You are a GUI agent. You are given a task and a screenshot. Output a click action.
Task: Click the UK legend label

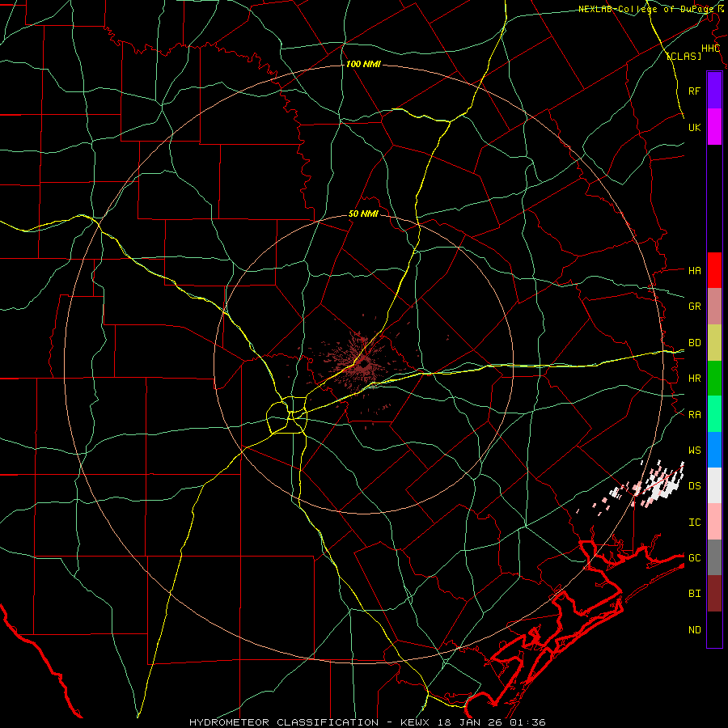point(694,127)
